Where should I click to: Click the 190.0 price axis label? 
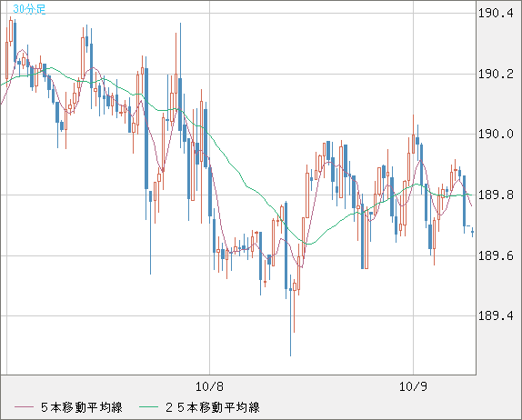pos(496,135)
